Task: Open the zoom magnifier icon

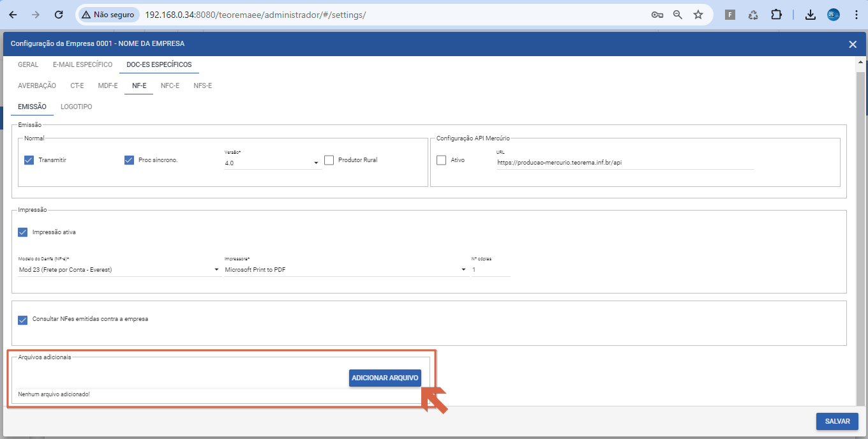Action: click(x=678, y=15)
